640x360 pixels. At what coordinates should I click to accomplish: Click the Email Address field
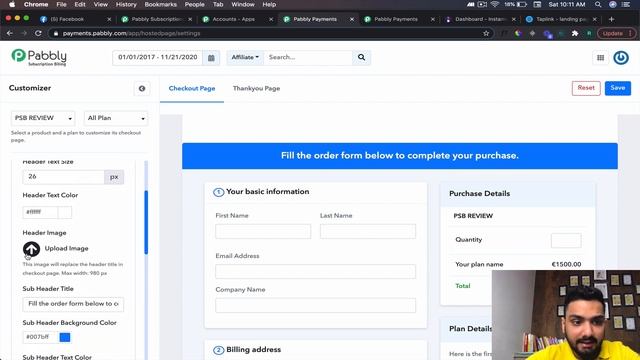pos(316,272)
